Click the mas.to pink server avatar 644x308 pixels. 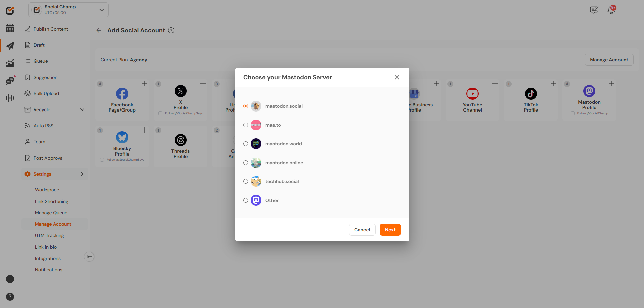coord(256,125)
